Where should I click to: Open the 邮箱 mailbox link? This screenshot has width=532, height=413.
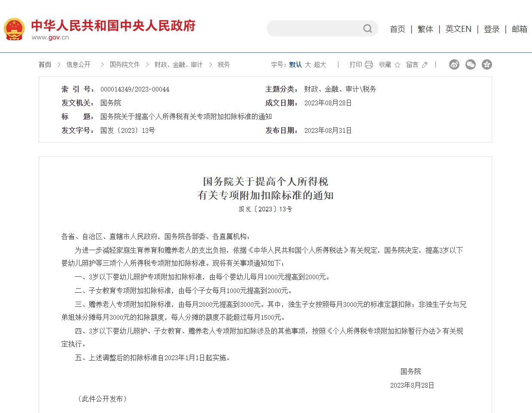[519, 29]
